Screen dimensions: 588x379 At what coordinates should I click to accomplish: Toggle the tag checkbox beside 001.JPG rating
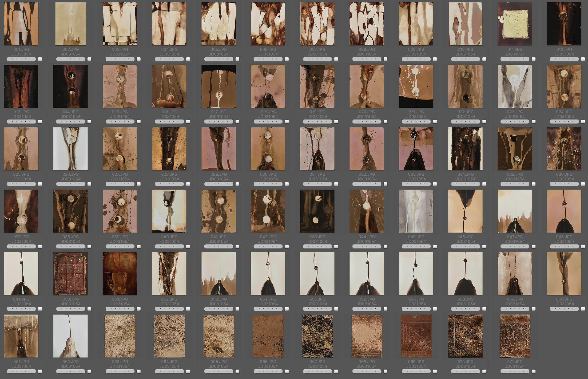point(40,59)
